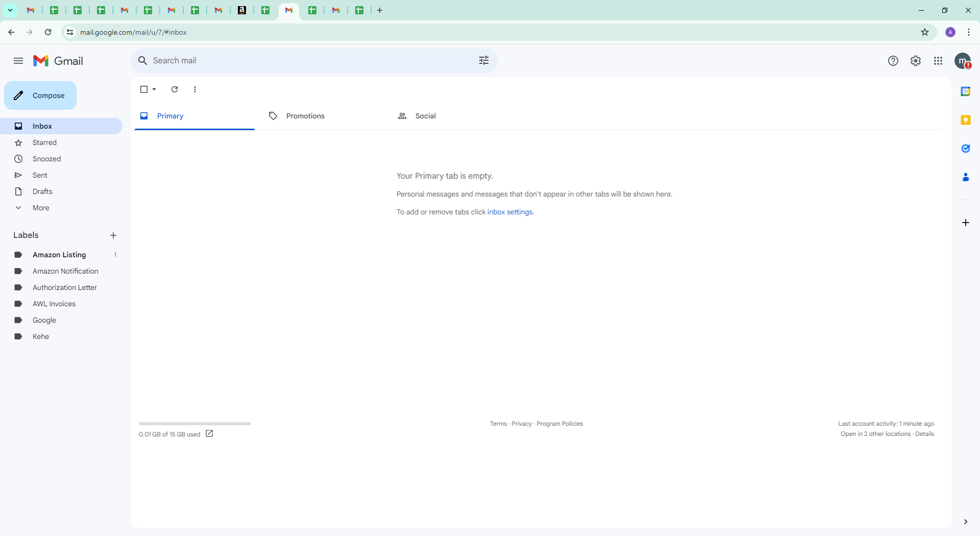Open Program Policies link
The height and width of the screenshot is (536, 980).
pos(559,424)
